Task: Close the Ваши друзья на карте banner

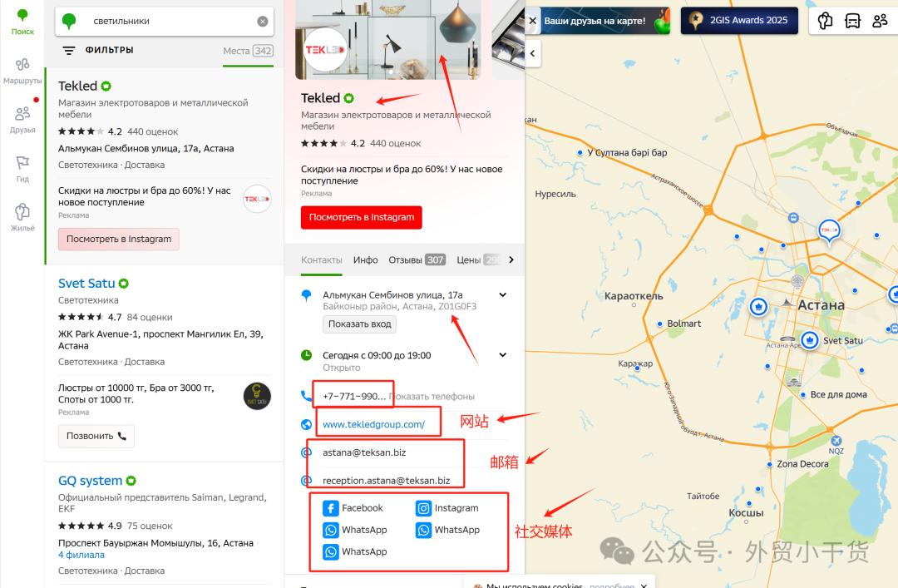Action: tap(533, 21)
